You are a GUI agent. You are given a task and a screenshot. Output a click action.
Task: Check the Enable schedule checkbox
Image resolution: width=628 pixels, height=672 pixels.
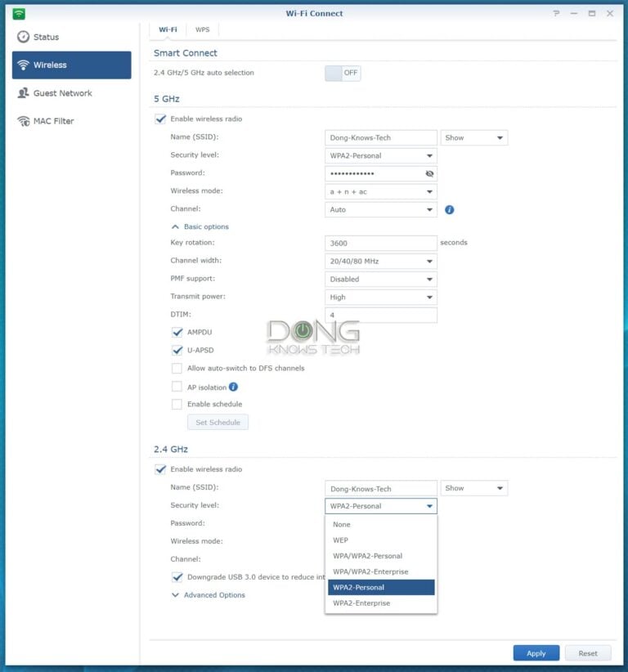pos(177,405)
